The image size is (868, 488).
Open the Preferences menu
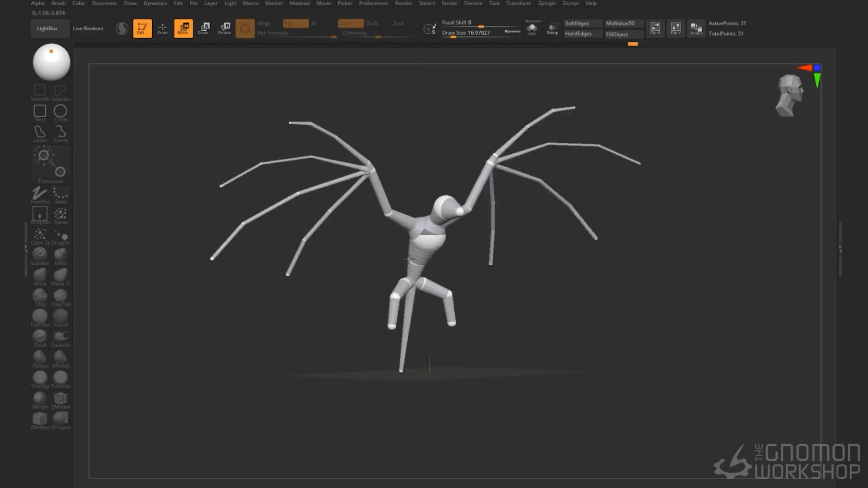pyautogui.click(x=373, y=4)
